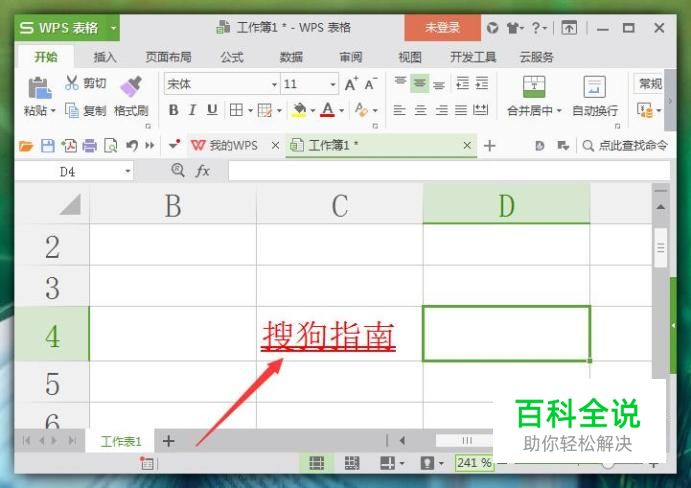Open the 审阅 ribbon tab
Screen dimensions: 691x488
[x=351, y=57]
